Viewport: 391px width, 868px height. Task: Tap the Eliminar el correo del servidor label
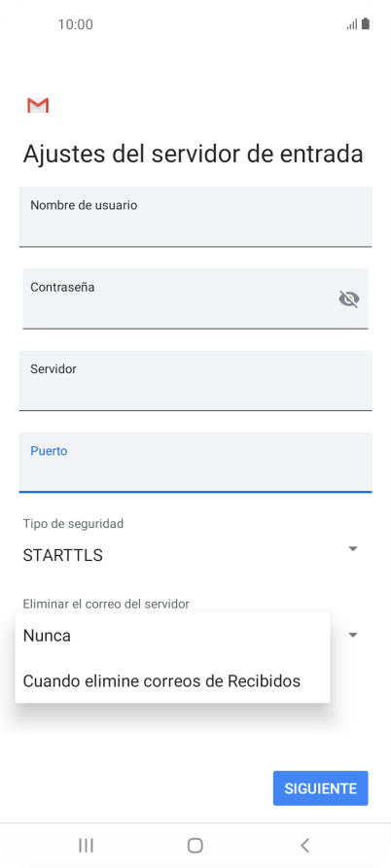click(106, 604)
